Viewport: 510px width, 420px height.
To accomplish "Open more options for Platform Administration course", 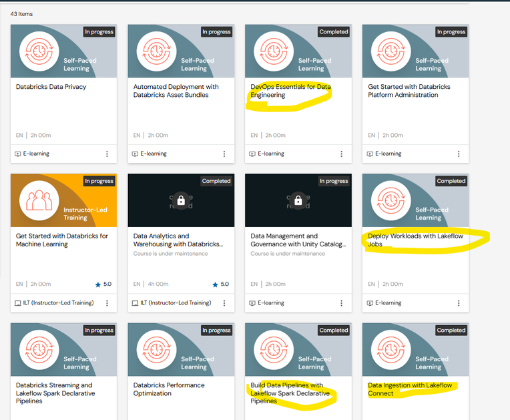I will (x=459, y=154).
